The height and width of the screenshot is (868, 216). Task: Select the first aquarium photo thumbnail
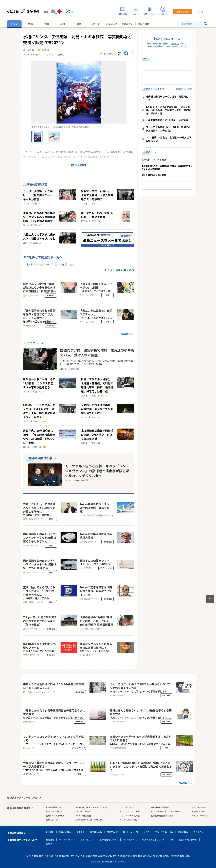(x=37, y=137)
